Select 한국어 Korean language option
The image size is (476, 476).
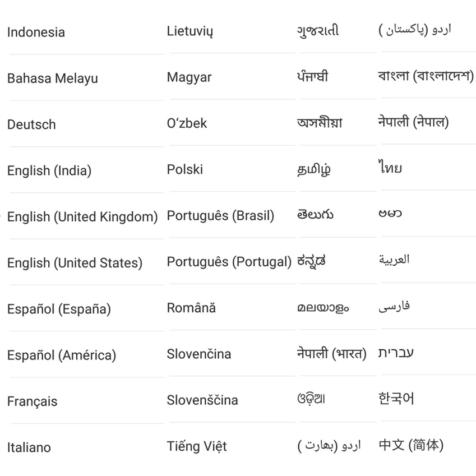tap(396, 399)
